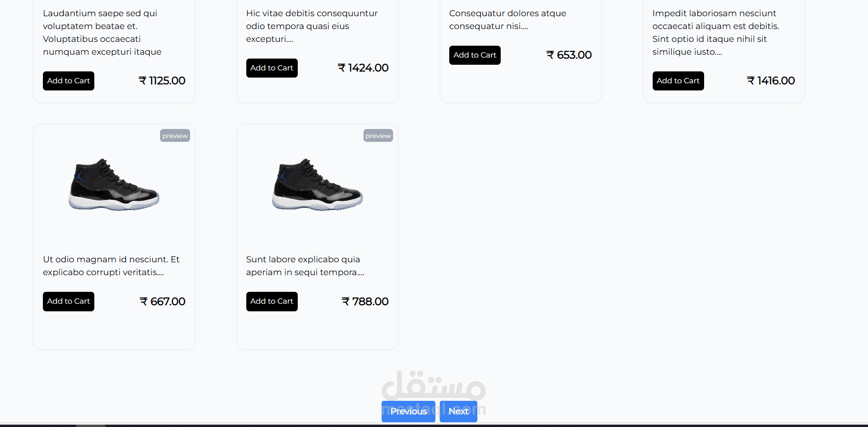Open 'Impedit laboriosam nesciunt' product description
The image size is (868, 427).
[x=716, y=32]
